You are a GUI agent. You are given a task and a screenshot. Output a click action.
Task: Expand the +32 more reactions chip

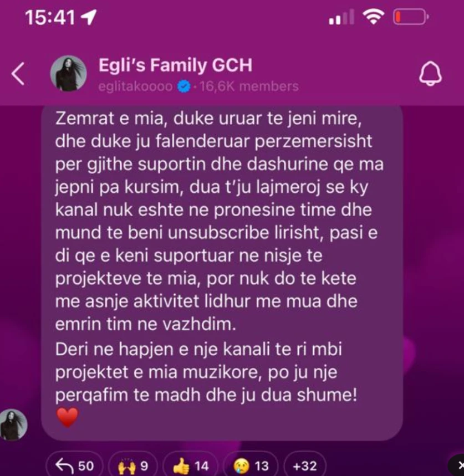tap(305, 465)
